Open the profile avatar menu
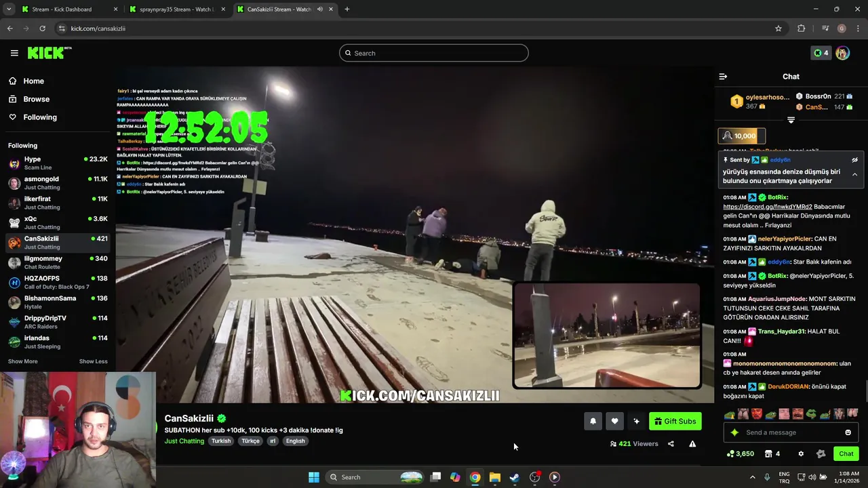 [842, 53]
